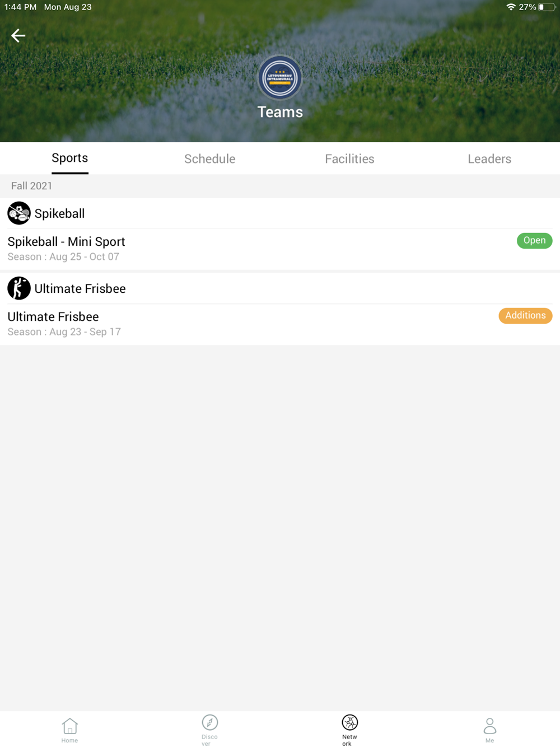Switch to the Schedule tab

point(210,159)
